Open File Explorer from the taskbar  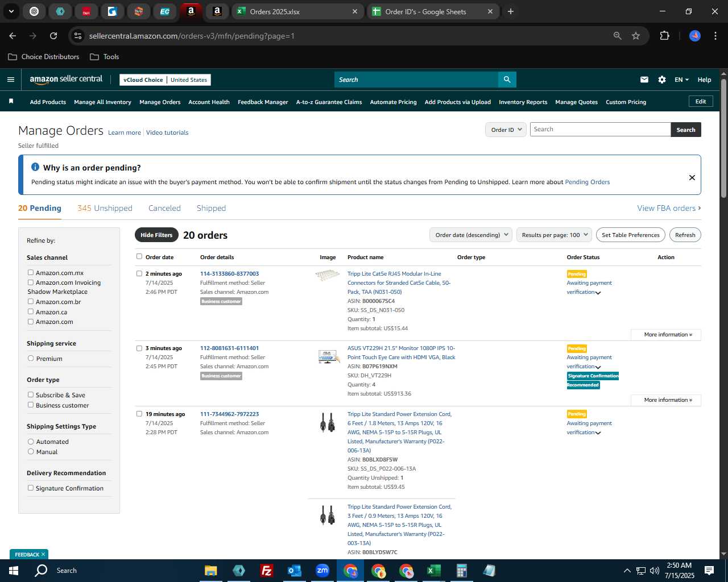tap(211, 571)
